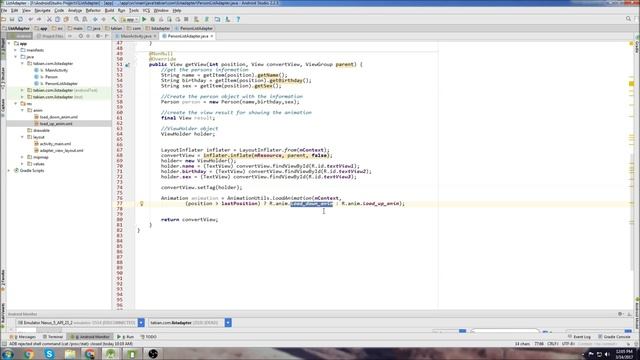The height and width of the screenshot is (360, 640).
Task: Click the Paste toolbar icon
Action: 66,19
